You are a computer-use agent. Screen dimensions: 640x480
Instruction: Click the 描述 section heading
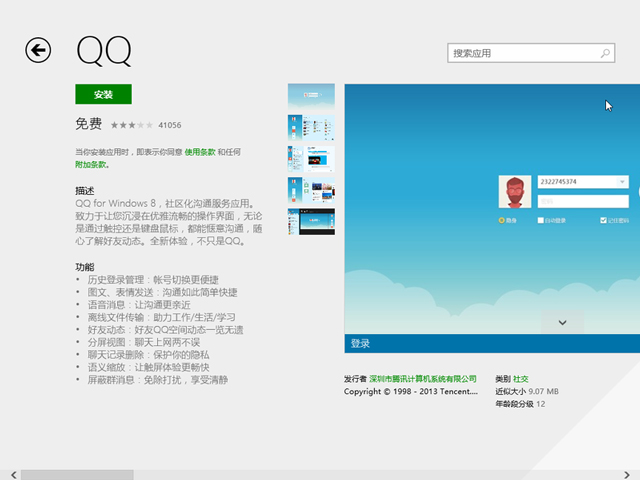84,191
